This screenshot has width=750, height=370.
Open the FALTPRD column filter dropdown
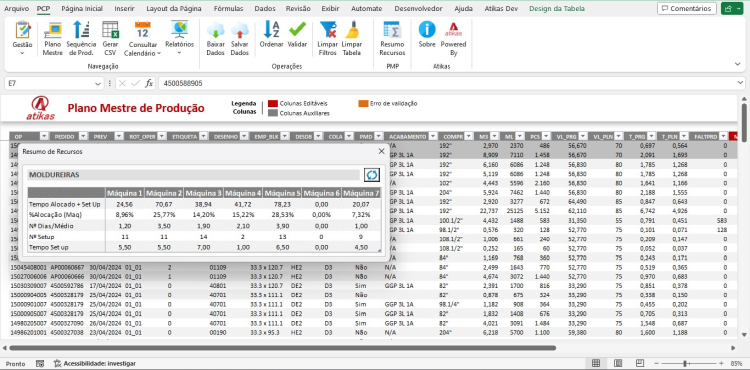(724, 137)
